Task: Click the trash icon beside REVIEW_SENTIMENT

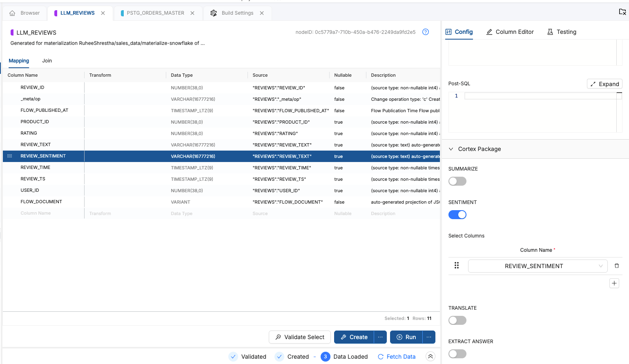Action: click(x=617, y=265)
